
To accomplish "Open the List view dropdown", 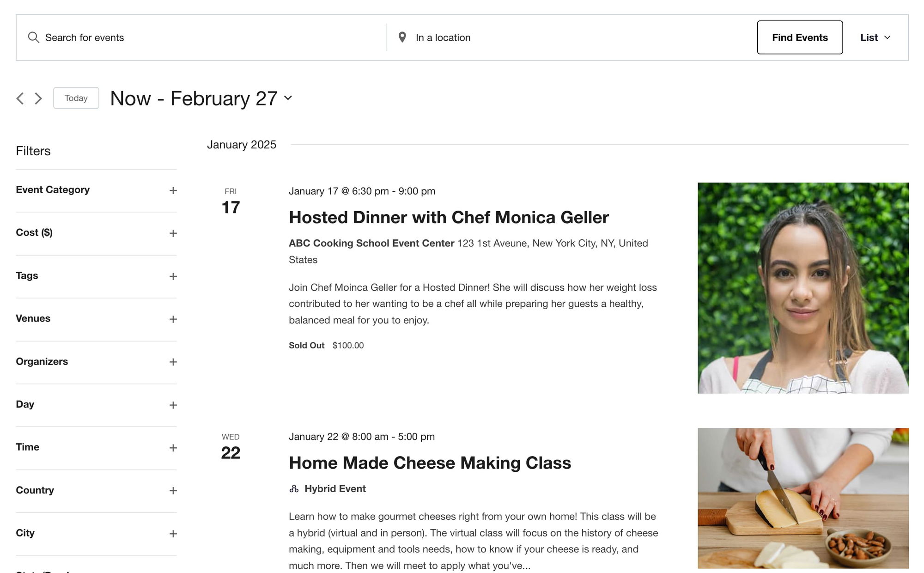I will [x=875, y=37].
